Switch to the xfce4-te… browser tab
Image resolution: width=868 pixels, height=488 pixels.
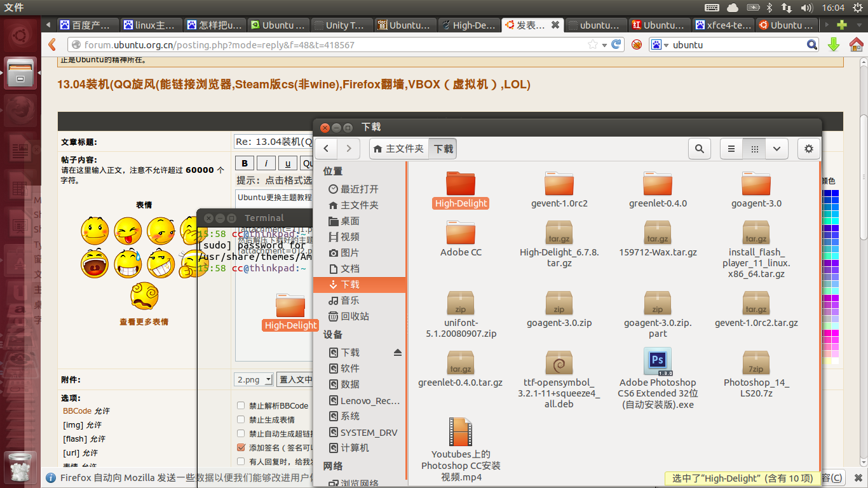(x=724, y=25)
